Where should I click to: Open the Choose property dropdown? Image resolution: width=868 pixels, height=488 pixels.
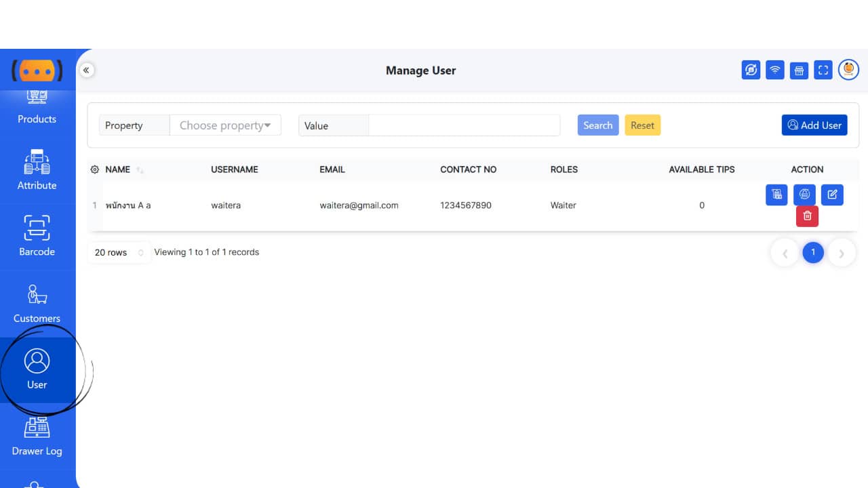pos(225,125)
